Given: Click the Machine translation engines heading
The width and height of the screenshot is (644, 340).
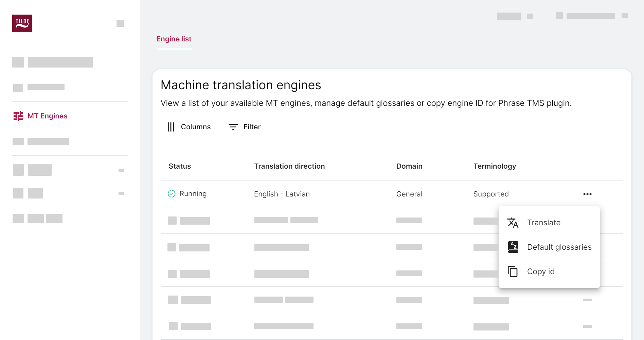Looking at the screenshot, I should click(x=241, y=85).
